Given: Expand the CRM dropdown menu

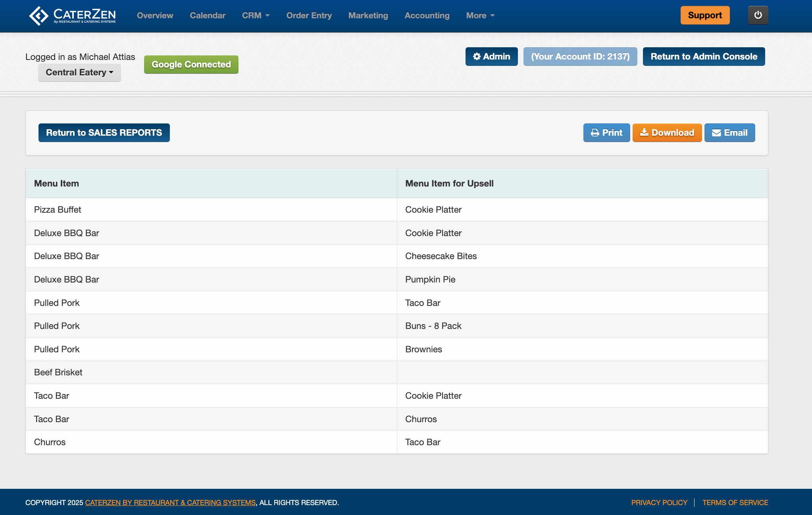Looking at the screenshot, I should pyautogui.click(x=256, y=15).
